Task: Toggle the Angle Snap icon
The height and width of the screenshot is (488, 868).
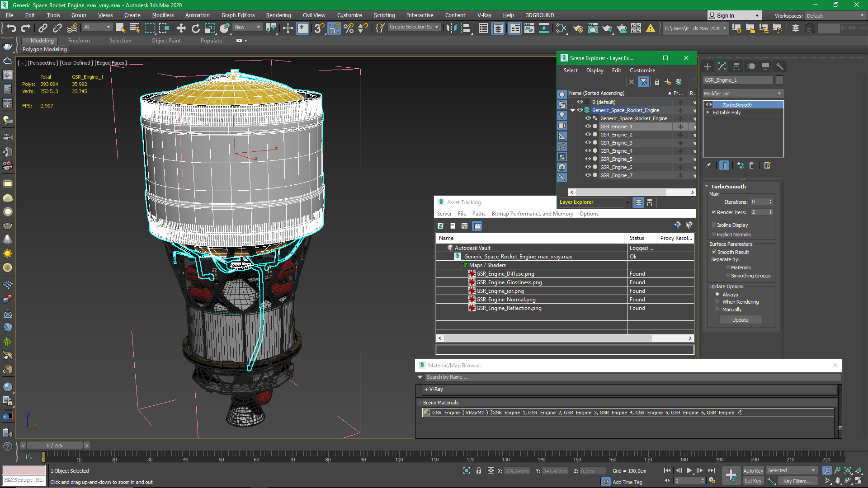Action: (334, 28)
